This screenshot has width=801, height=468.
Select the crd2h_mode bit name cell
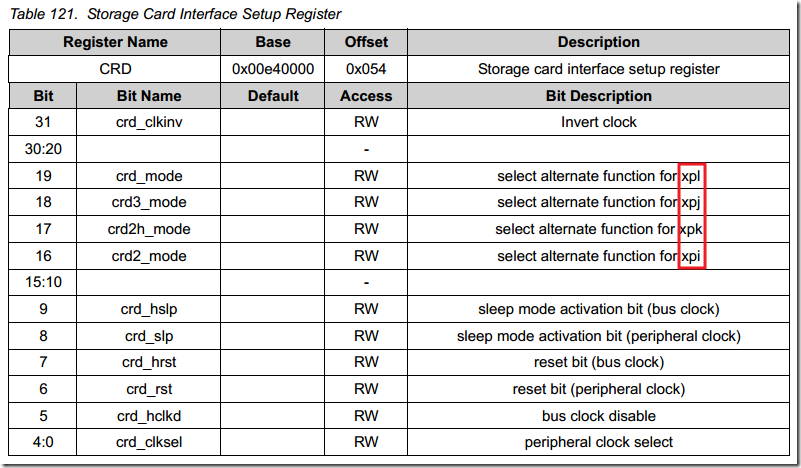coord(147,229)
